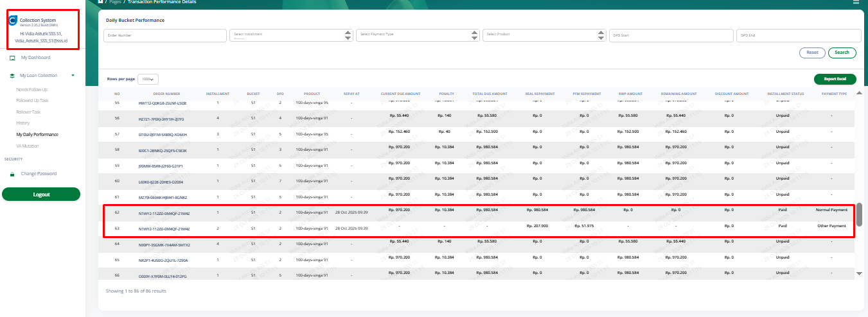Click the BUCKET column header
Screen dimensions: 868x317
click(253, 94)
